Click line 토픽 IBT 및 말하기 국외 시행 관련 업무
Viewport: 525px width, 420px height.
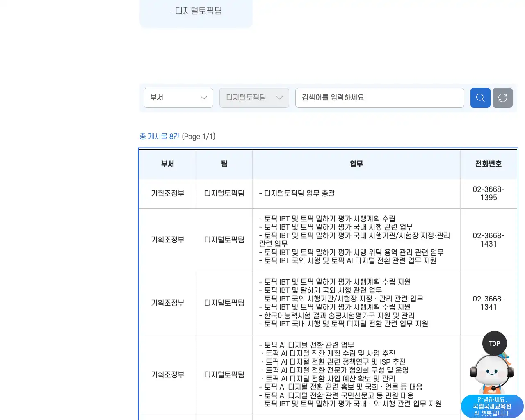click(x=320, y=290)
